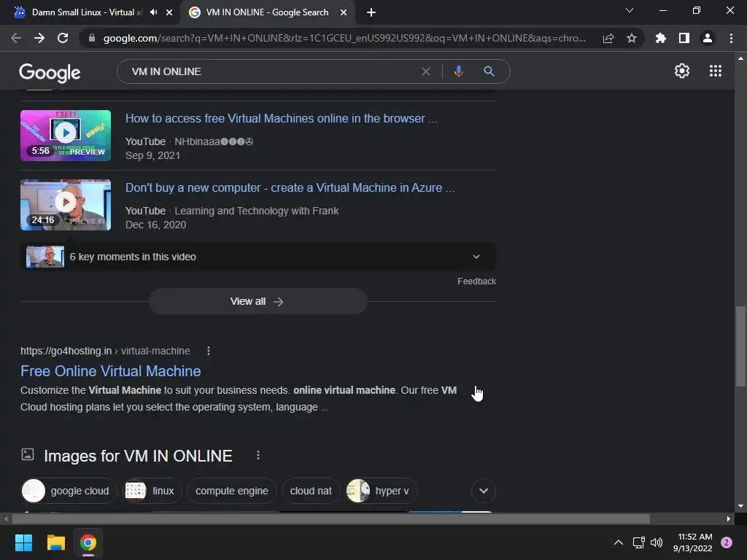This screenshot has height=560, width=747.
Task: Open options for the go4hosting result
Action: pyautogui.click(x=209, y=351)
